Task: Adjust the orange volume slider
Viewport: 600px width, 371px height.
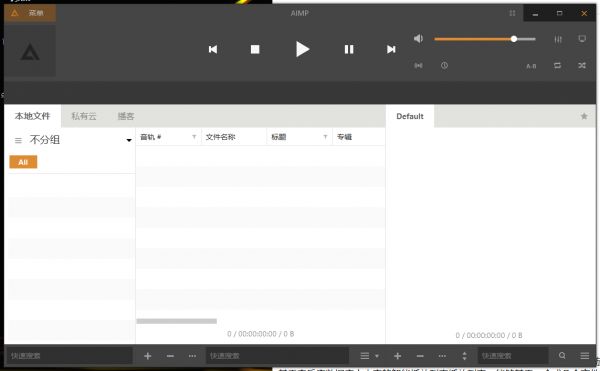Action: tap(485, 39)
